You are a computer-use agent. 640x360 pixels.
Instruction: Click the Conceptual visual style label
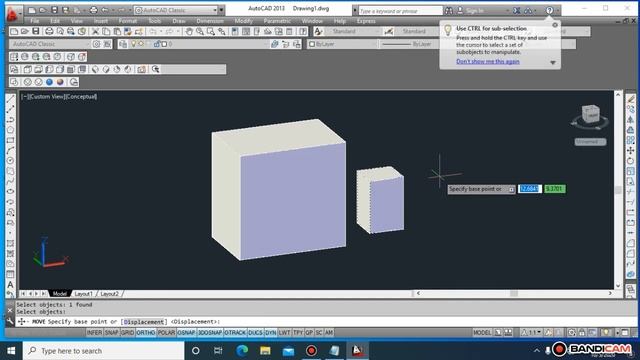click(x=81, y=97)
